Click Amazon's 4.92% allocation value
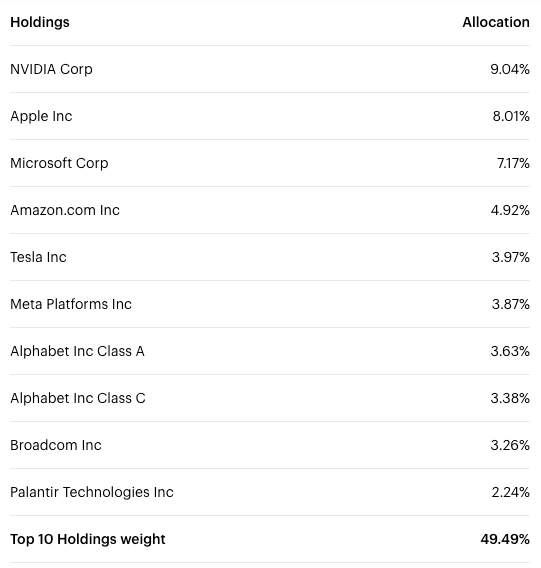The image size is (541, 568). 510,210
